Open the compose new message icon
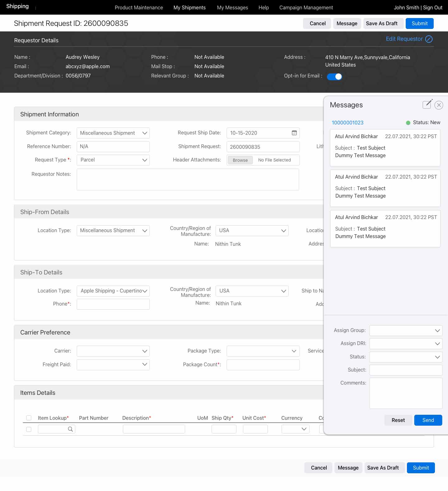448x491 pixels. point(427,104)
